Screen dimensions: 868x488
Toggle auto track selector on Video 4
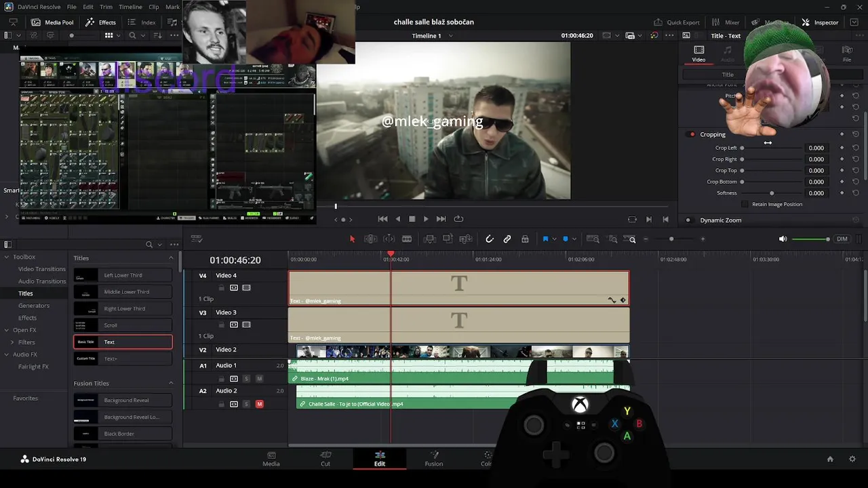[234, 287]
